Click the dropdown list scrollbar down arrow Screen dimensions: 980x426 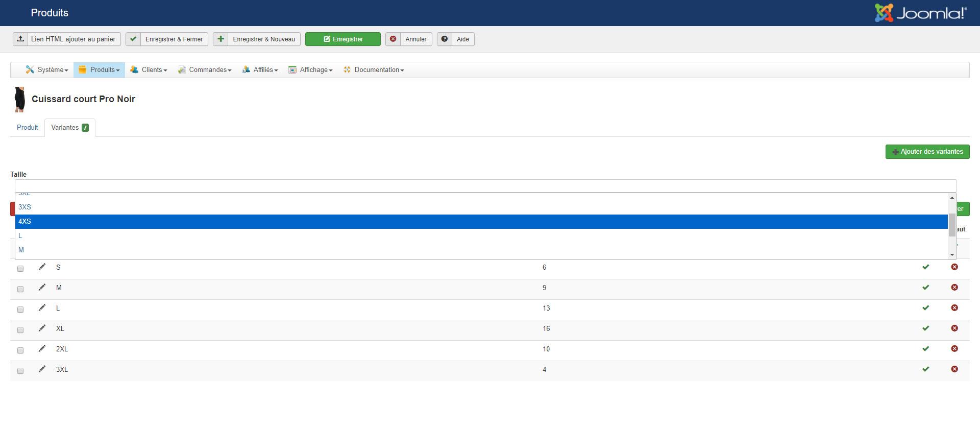point(952,255)
